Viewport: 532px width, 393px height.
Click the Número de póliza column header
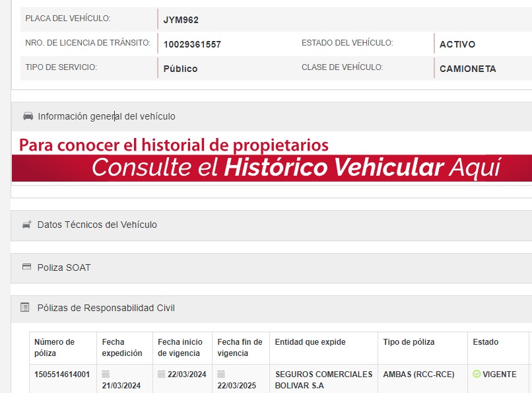pos(55,347)
